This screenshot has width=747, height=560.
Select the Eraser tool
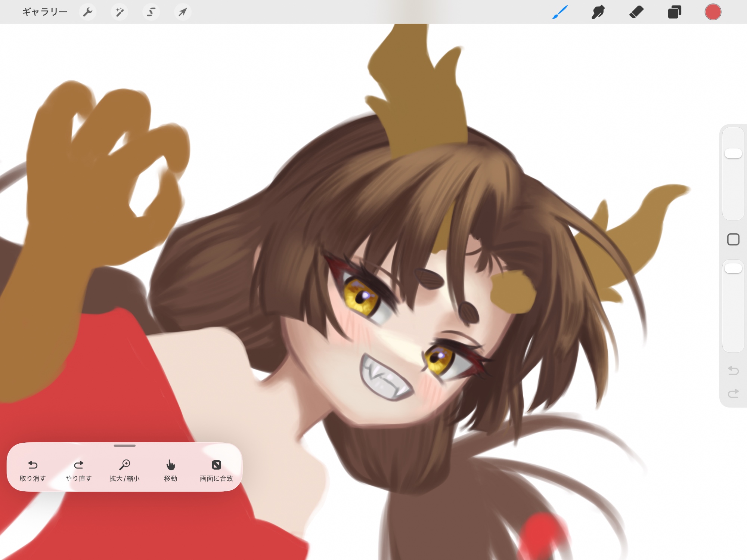(x=636, y=12)
